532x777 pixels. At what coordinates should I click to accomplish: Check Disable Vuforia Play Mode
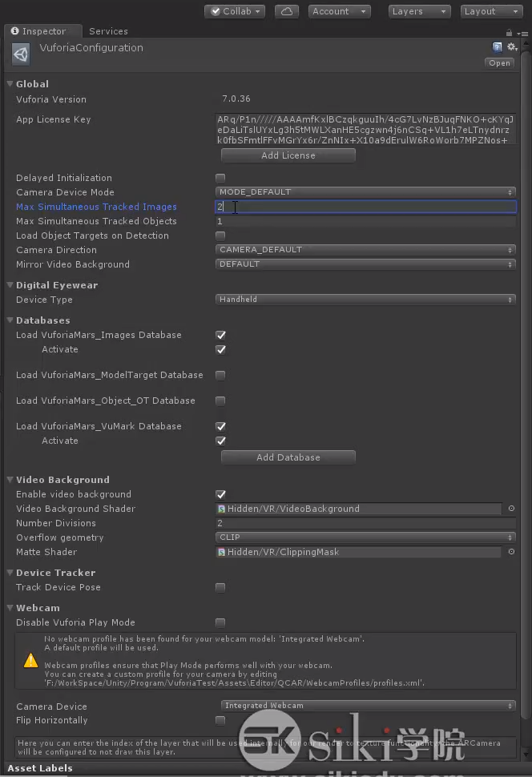point(220,623)
